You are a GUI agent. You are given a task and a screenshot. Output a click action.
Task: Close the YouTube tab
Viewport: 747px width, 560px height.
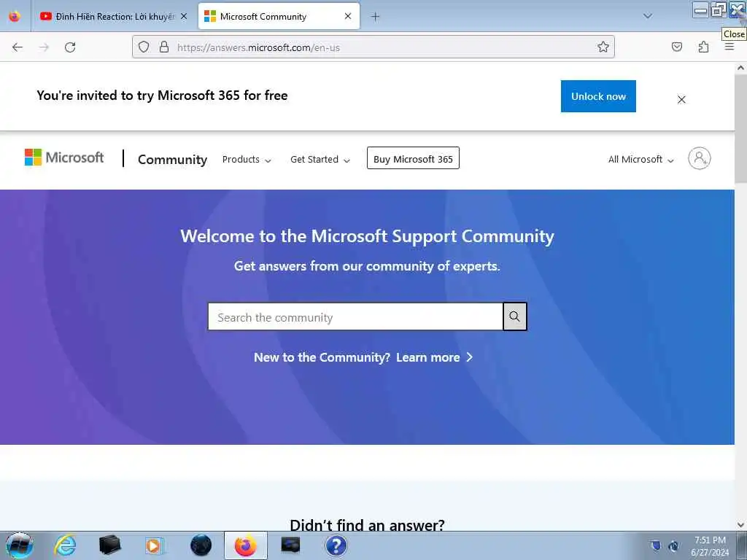pos(184,16)
